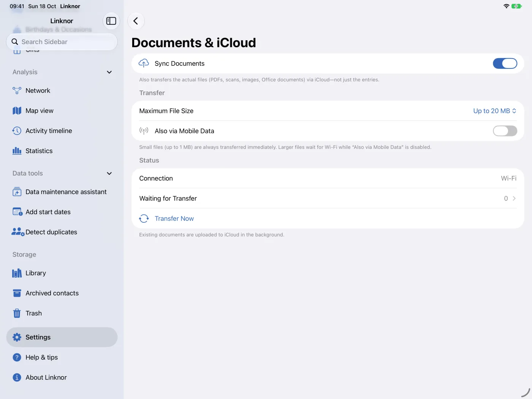Viewport: 532px width, 399px height.
Task: Click the Sync Documents cloud upload icon
Action: (144, 63)
